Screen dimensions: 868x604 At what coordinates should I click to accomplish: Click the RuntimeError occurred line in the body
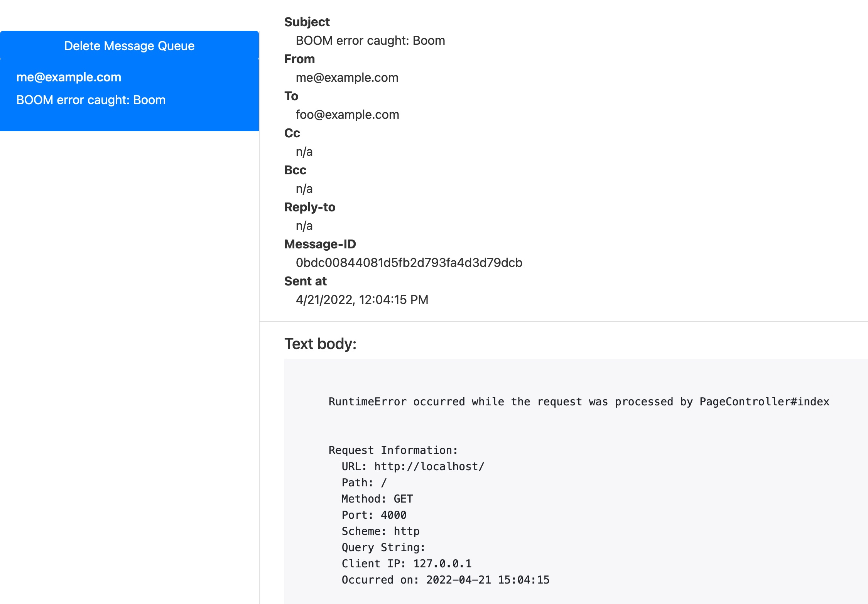click(x=579, y=402)
